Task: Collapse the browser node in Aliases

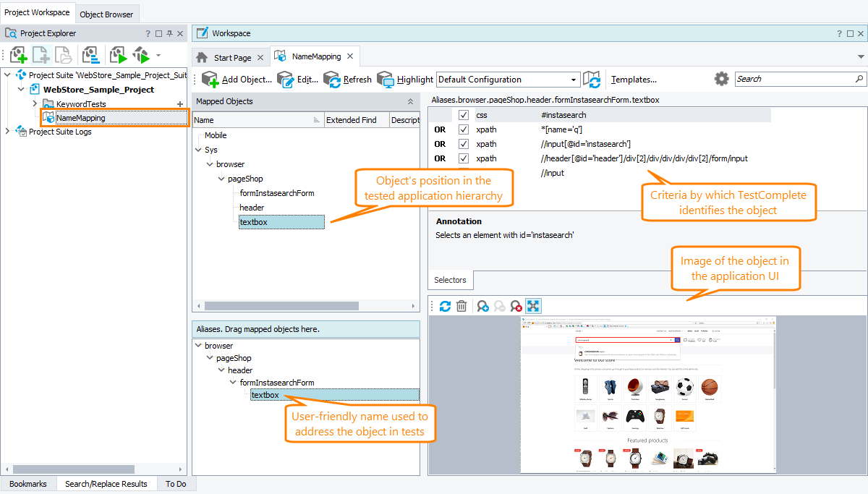Action: click(197, 345)
